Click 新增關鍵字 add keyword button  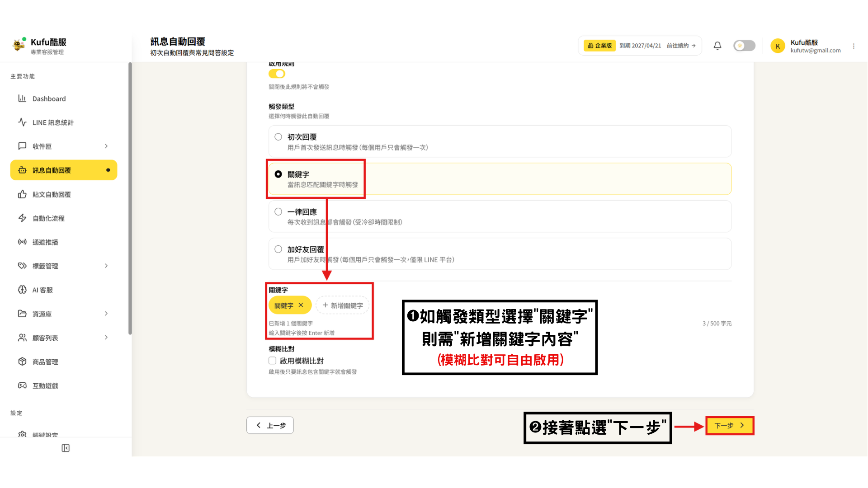click(343, 305)
